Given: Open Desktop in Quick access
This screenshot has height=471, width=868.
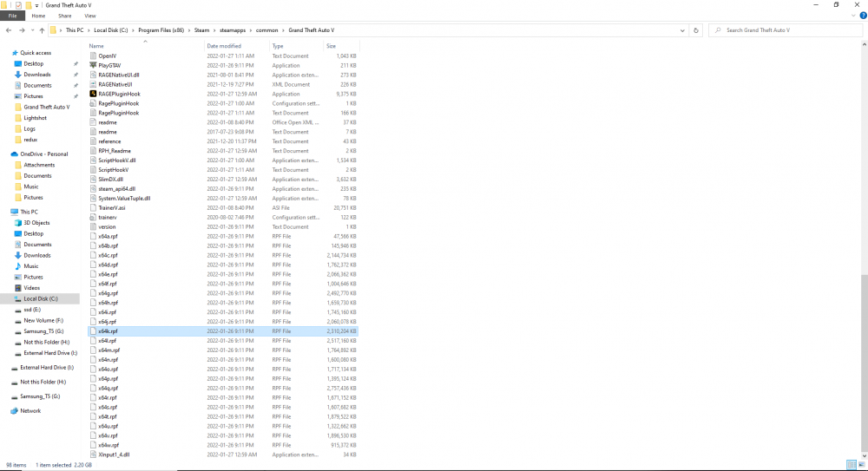Looking at the screenshot, I should [x=33, y=63].
